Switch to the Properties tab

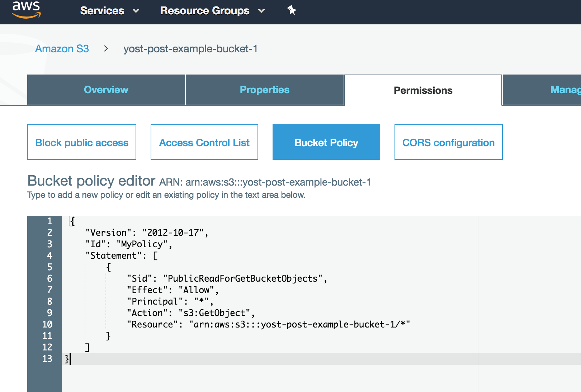point(264,90)
